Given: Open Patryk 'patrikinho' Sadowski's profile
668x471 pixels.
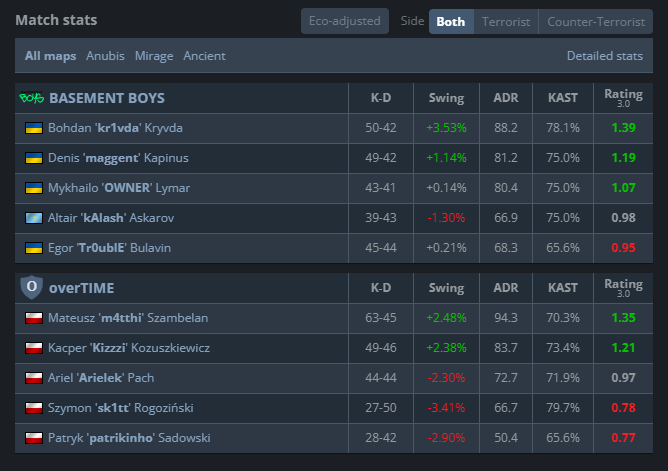Looking at the screenshot, I should click(129, 438).
